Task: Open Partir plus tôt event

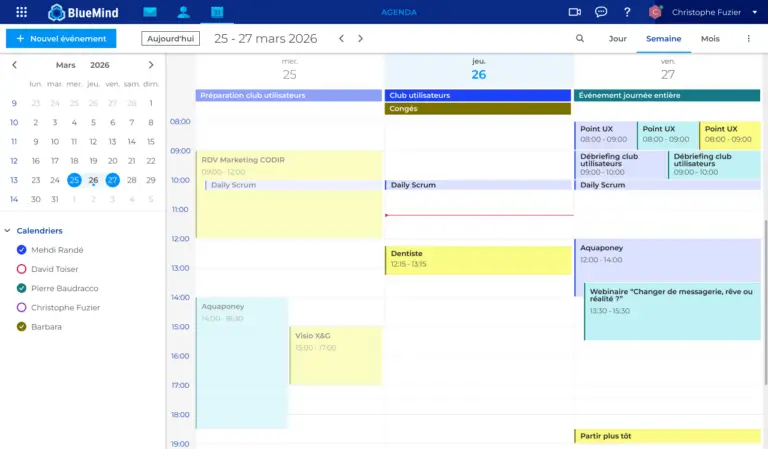Action: point(667,436)
